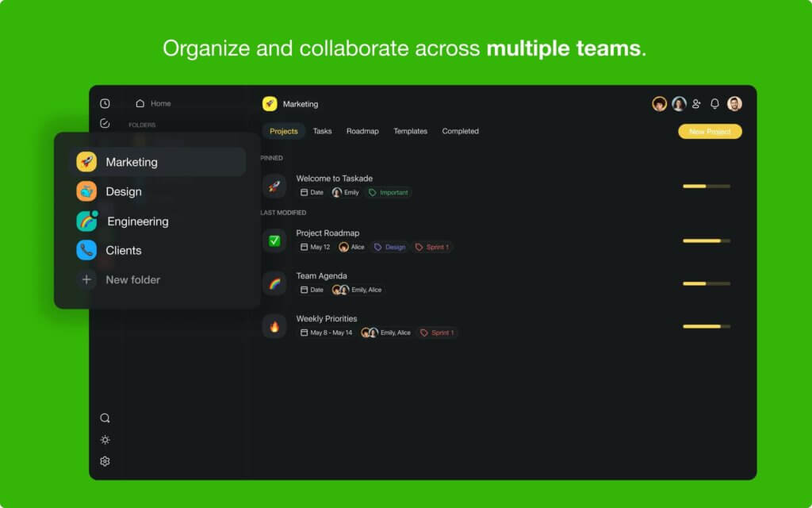The width and height of the screenshot is (812, 508).
Task: Toggle light mode with sun icon
Action: click(105, 440)
